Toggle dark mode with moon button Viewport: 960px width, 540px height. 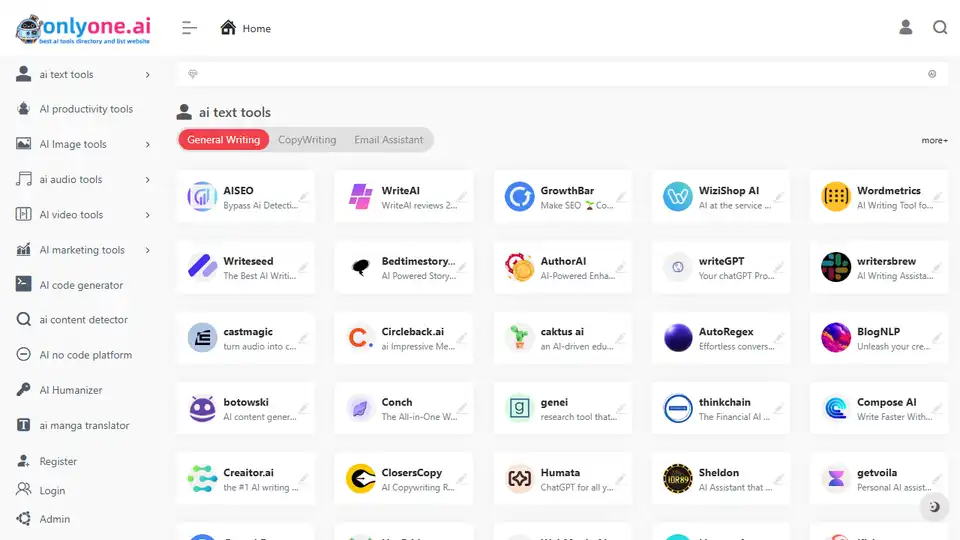point(934,507)
